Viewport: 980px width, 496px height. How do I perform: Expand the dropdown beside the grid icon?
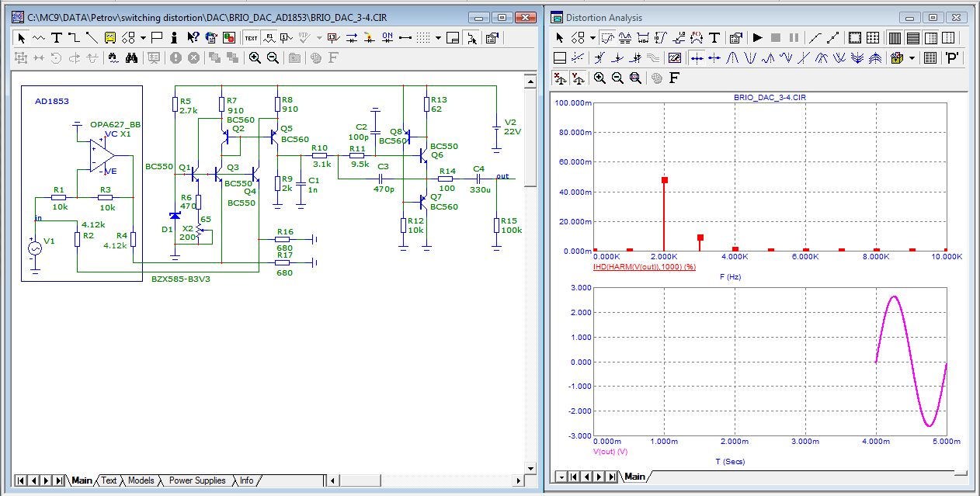point(438,37)
